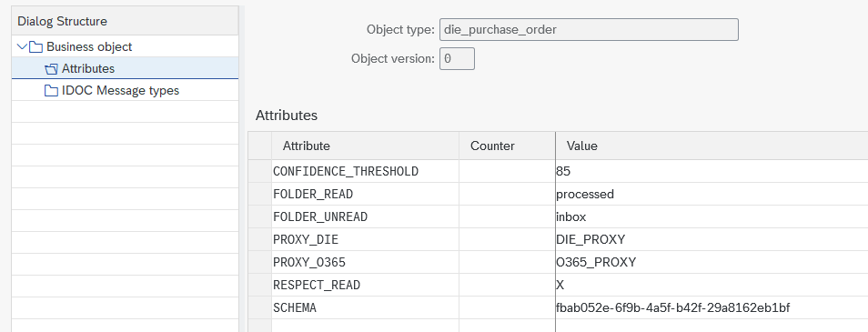Click the Counter column header
This screenshot has height=332, width=868.
coord(507,146)
